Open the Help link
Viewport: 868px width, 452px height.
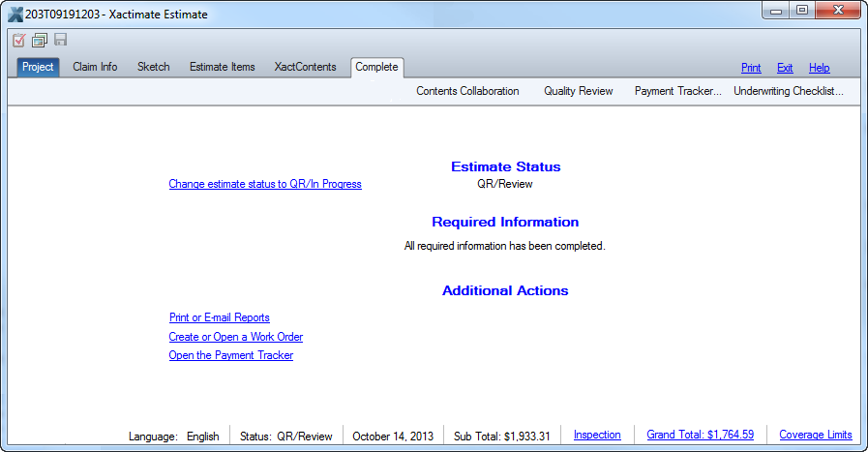point(820,68)
